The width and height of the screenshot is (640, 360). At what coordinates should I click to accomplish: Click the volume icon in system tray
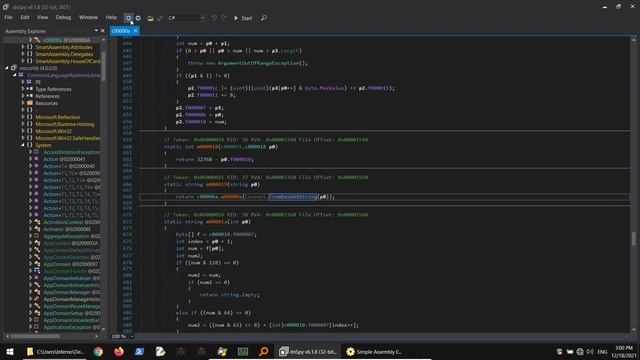[590, 351]
